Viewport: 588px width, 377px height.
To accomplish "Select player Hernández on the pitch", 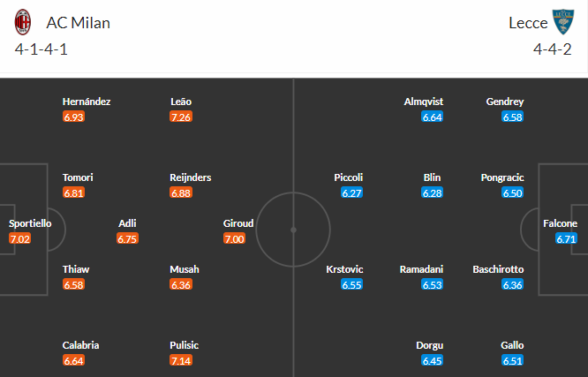I will click(86, 102).
